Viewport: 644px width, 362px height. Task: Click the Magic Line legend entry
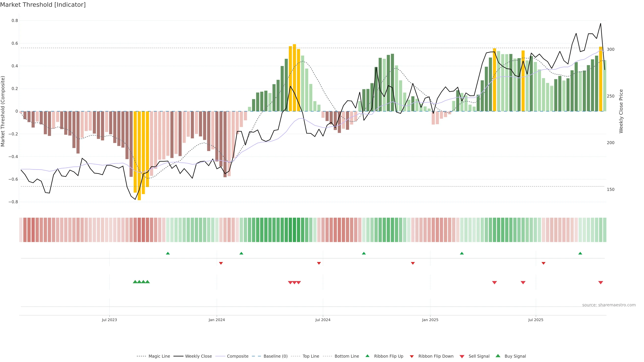point(159,356)
